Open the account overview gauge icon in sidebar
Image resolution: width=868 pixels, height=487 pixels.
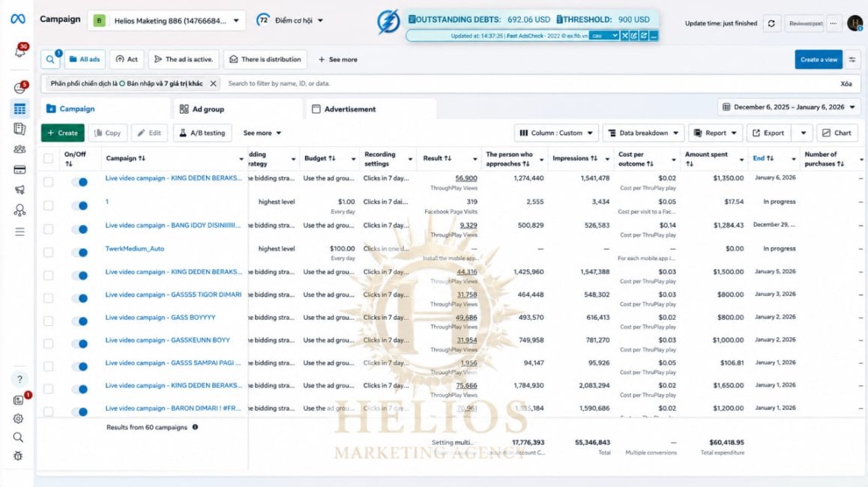[20, 88]
